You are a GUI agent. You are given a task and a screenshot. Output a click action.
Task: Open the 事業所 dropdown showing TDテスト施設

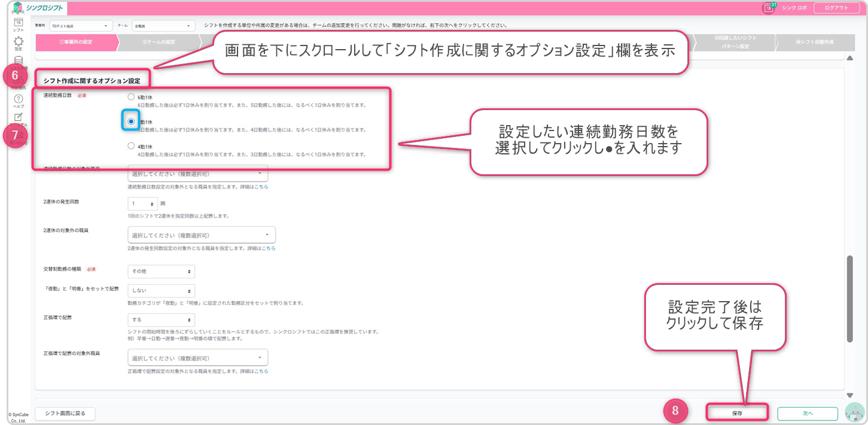(81, 26)
